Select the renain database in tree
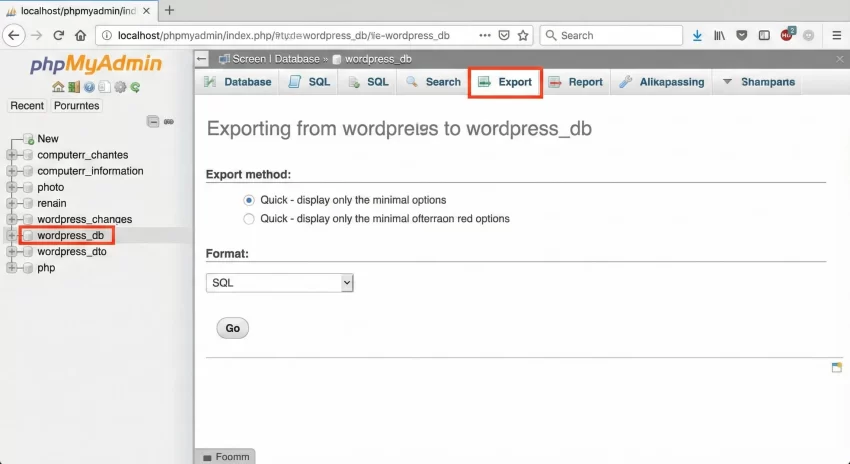This screenshot has width=850, height=464. [51, 203]
